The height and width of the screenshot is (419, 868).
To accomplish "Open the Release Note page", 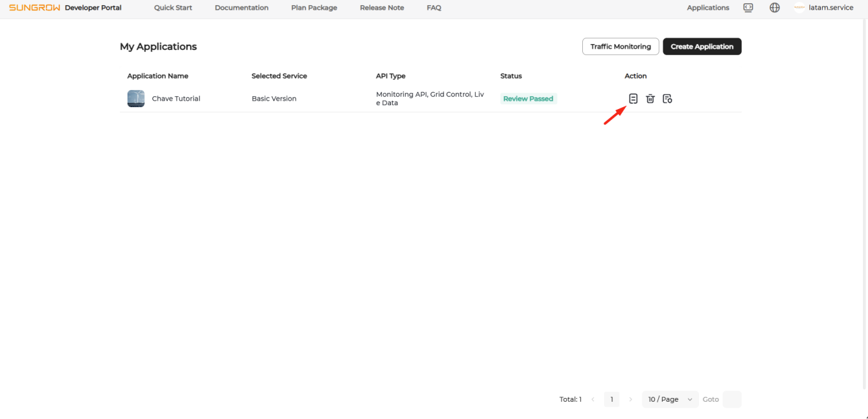I will click(381, 8).
